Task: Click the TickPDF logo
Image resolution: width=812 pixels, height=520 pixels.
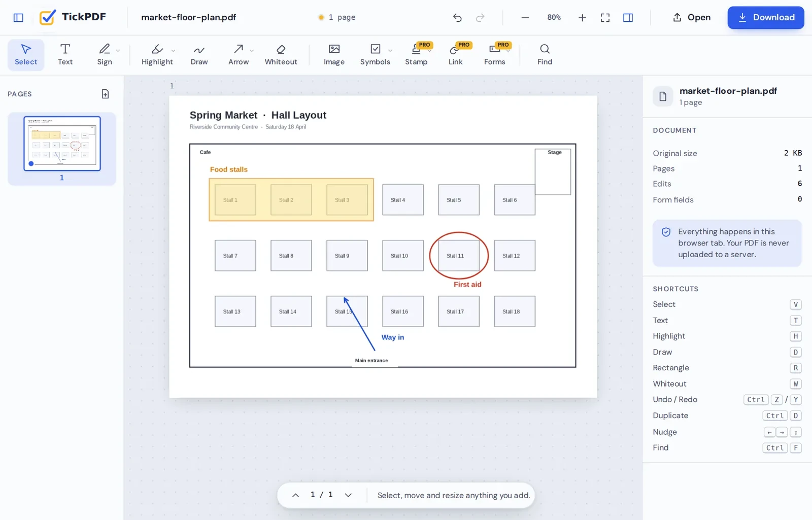Action: pyautogui.click(x=73, y=17)
